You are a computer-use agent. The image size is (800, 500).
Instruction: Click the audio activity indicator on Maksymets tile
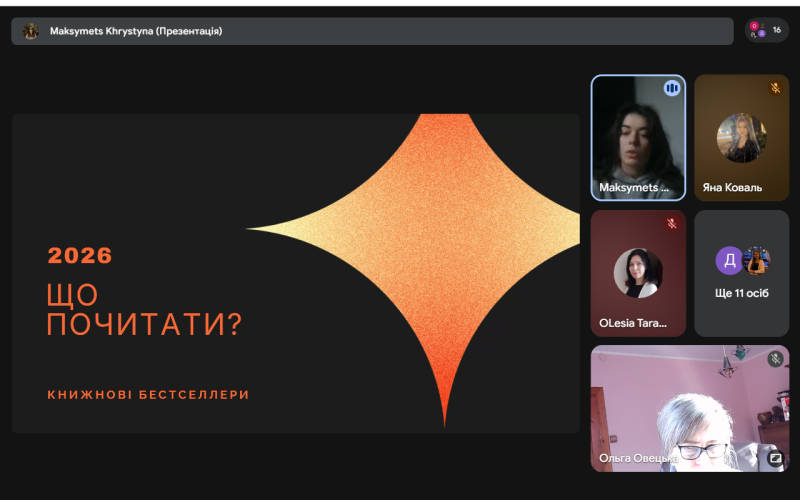[672, 89]
